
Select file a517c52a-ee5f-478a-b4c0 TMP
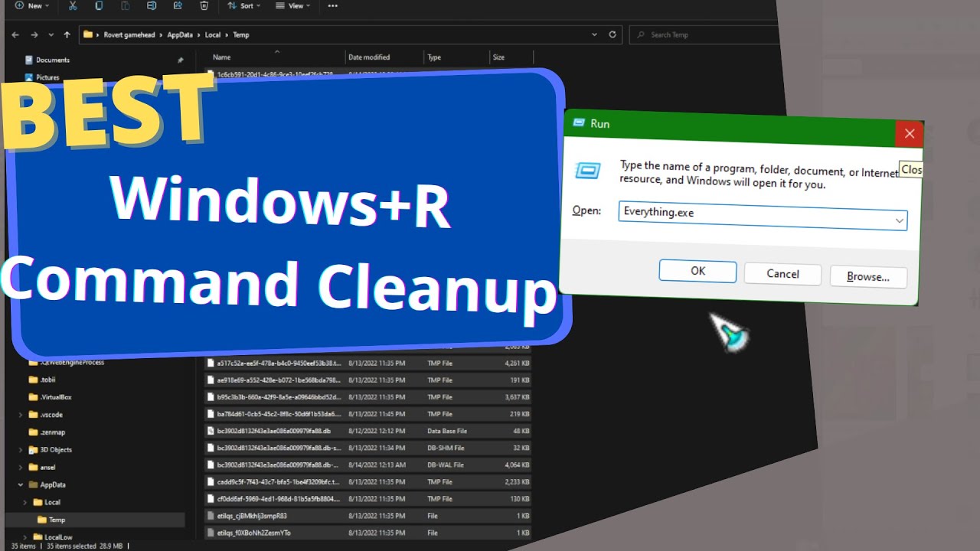(x=367, y=363)
